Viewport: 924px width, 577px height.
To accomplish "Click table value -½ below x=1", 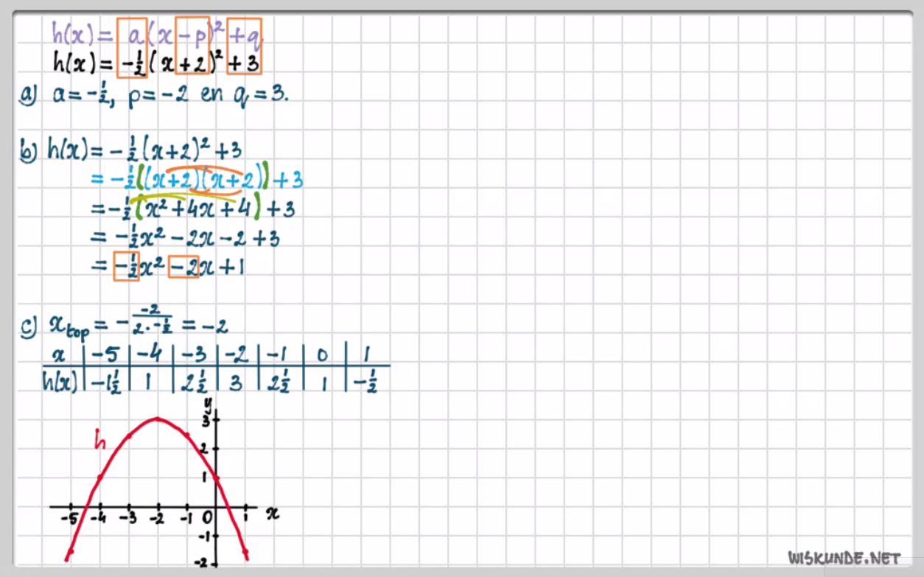I will point(366,382).
